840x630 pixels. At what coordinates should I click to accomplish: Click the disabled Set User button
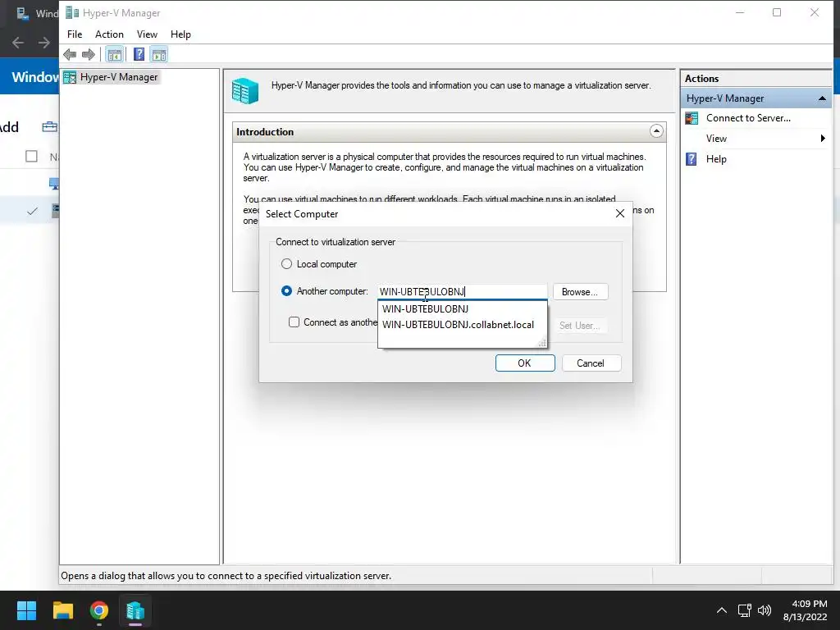click(580, 325)
